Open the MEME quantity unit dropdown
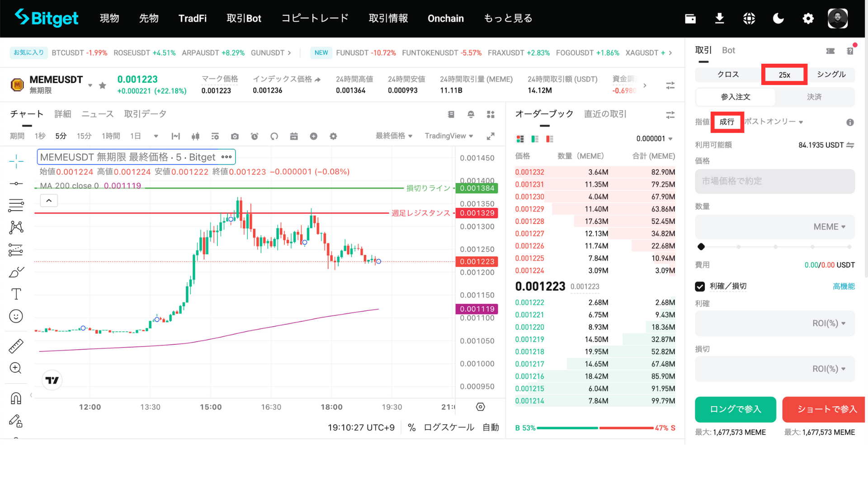868x488 pixels. click(830, 227)
